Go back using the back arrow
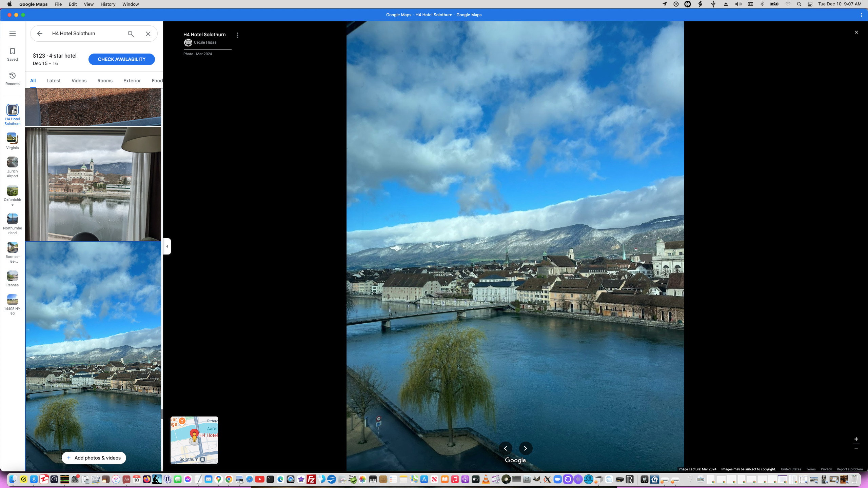The image size is (868, 488). point(40,34)
